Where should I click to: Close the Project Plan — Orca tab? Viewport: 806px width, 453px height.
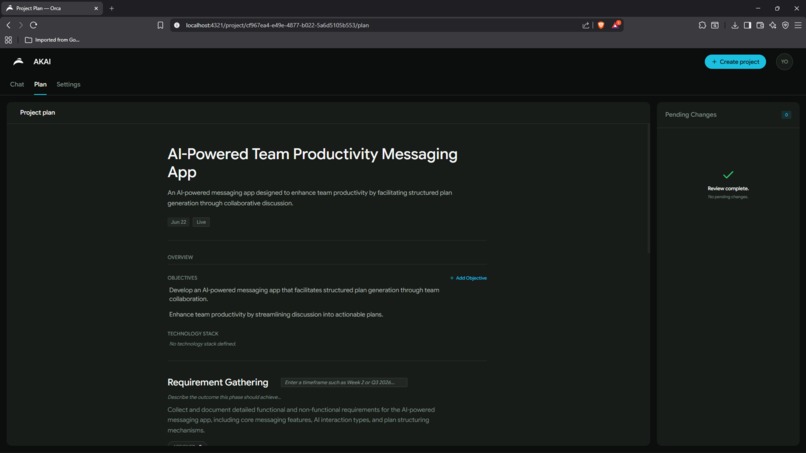(x=96, y=8)
